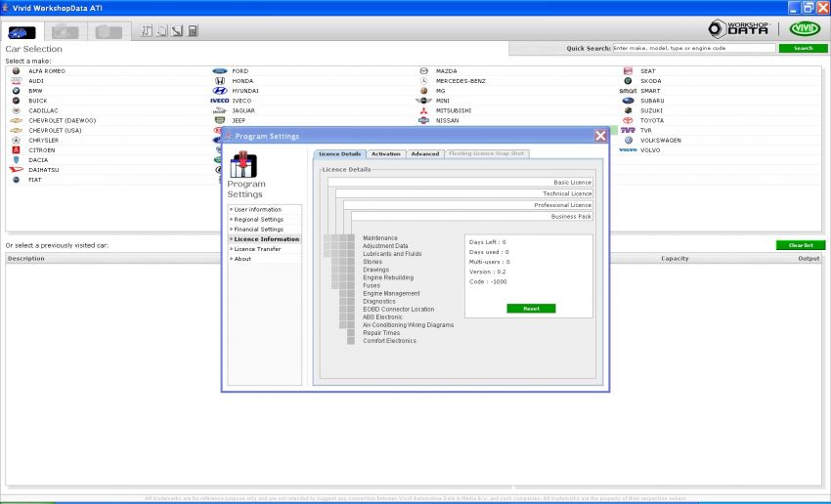The image size is (831, 504).
Task: Switch to the Licence Details tab
Action: coord(339,154)
